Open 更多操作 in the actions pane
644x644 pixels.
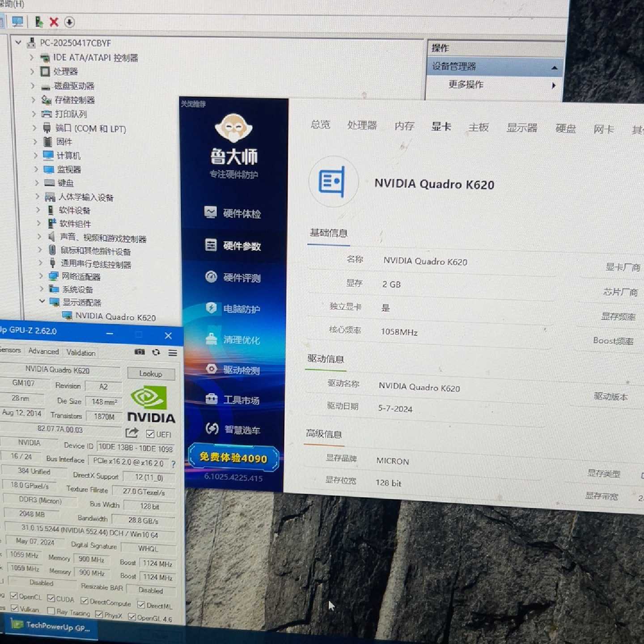tap(466, 84)
